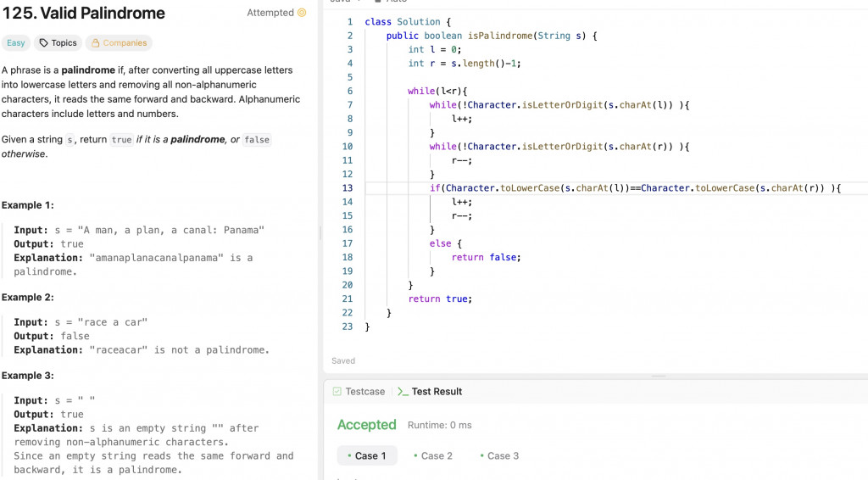Click line number 1 in gutter
Screen dimensions: 868x480
pos(350,21)
